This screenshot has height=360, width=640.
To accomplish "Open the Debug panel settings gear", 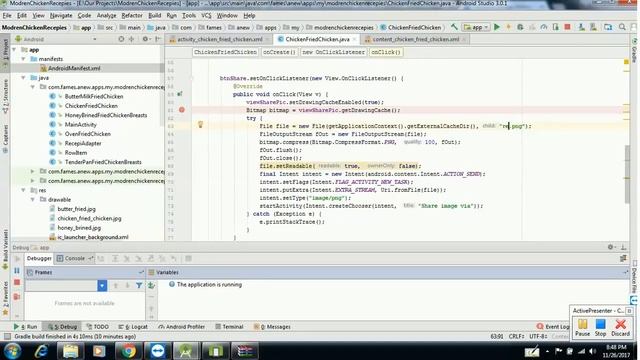I will pyautogui.click(x=611, y=247).
